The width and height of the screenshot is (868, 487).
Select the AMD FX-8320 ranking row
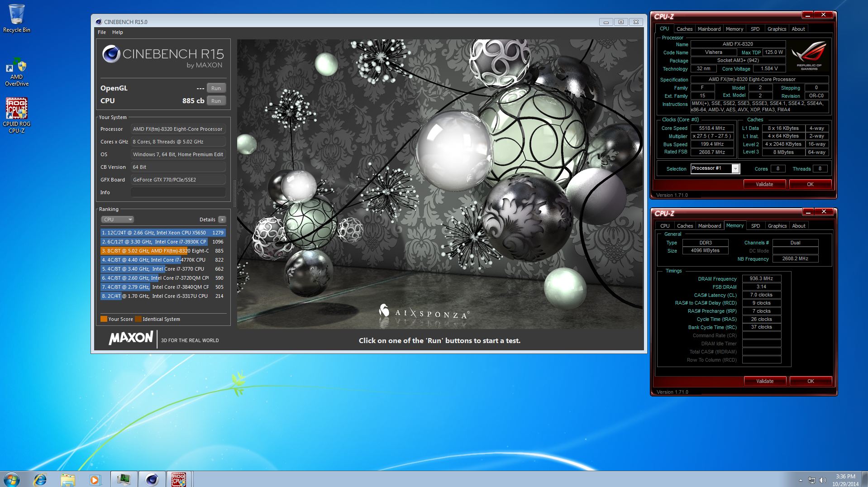pos(163,251)
